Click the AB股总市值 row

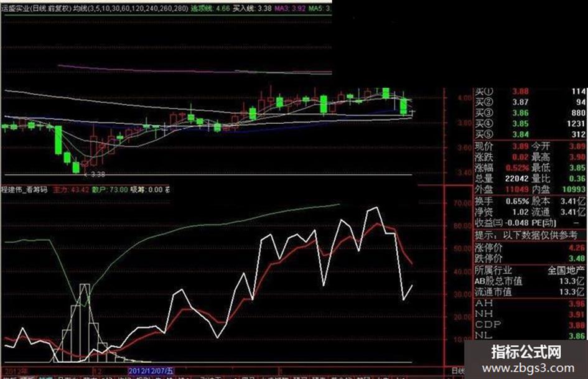coord(530,281)
